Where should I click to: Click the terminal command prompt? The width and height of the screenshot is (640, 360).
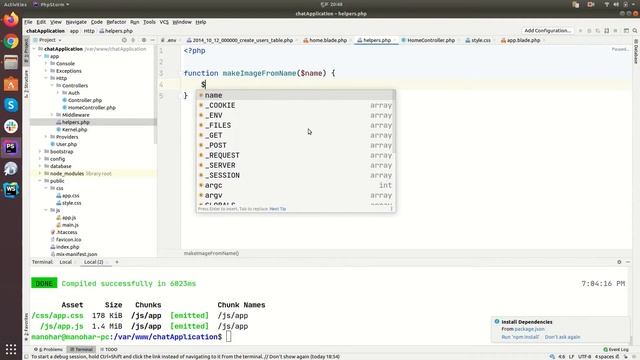pos(131,337)
